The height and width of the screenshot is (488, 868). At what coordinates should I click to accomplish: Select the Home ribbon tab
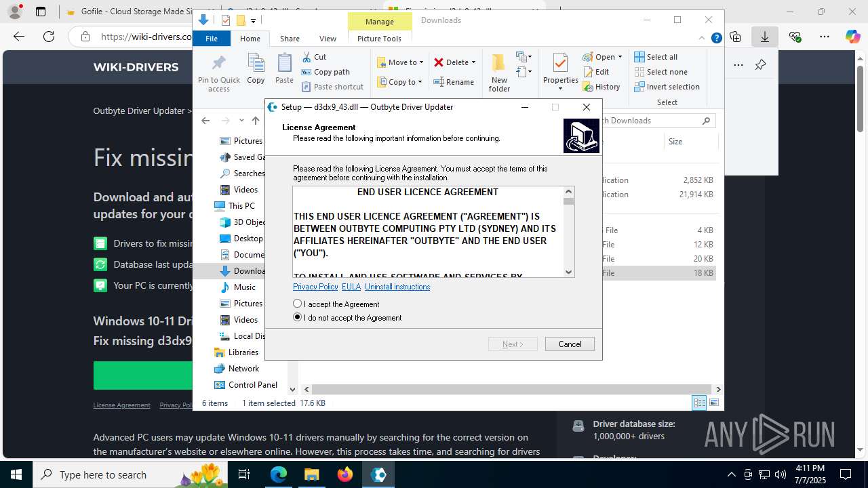click(x=250, y=39)
